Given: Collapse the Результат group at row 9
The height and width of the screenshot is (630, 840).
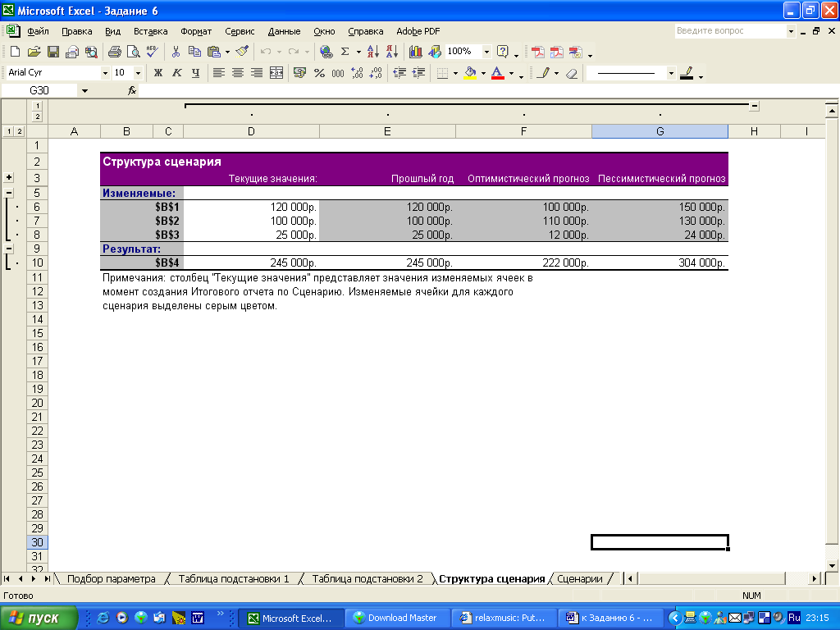Looking at the screenshot, I should pos(9,249).
